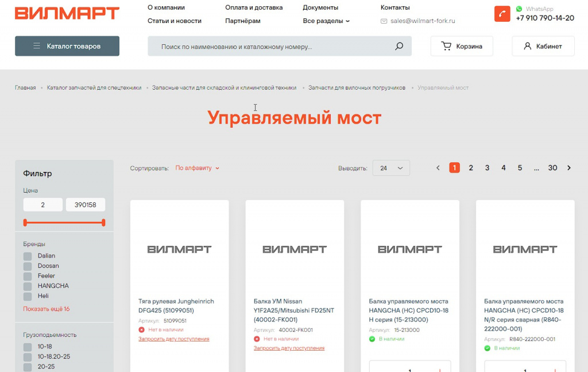588x372 pixels.
Task: Click the search magnifier icon
Action: pyautogui.click(x=399, y=46)
